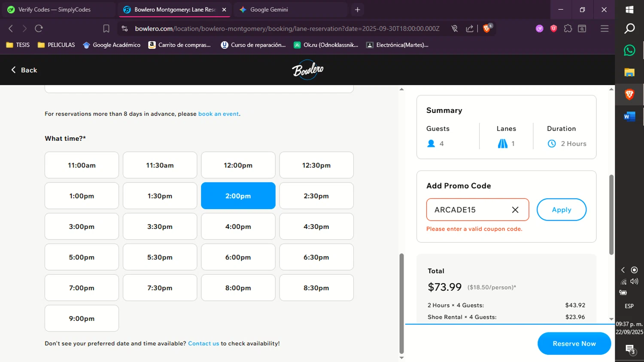Image resolution: width=644 pixels, height=362 pixels.
Task: Select the 9:00pm time slot
Action: pos(82,318)
